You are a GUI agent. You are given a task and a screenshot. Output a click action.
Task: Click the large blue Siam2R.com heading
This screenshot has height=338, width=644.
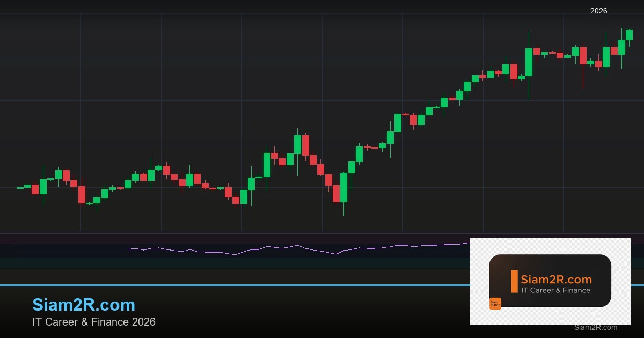[x=84, y=305]
